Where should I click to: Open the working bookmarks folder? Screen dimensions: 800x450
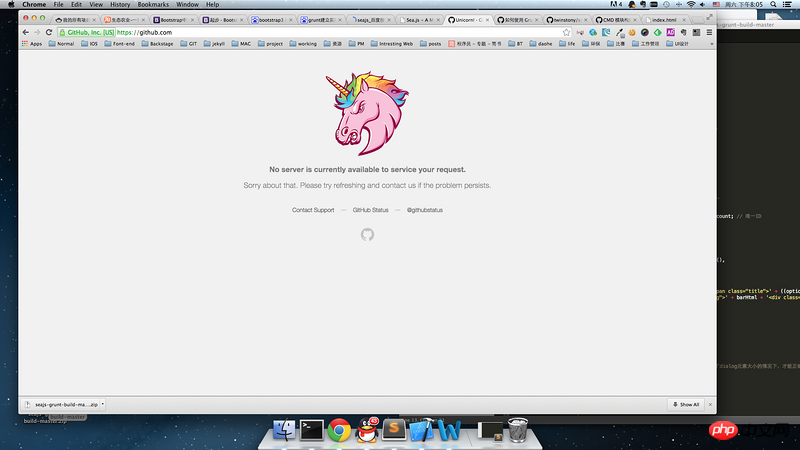[303, 44]
